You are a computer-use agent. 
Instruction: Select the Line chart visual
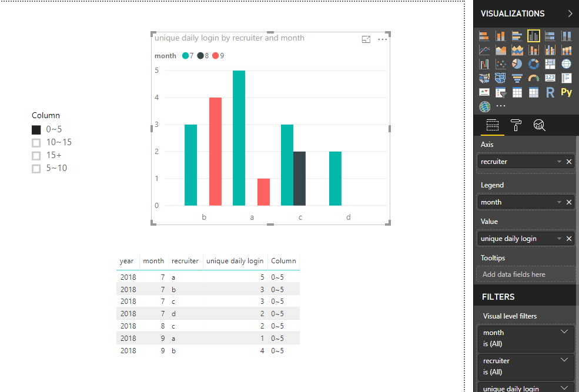pos(484,50)
